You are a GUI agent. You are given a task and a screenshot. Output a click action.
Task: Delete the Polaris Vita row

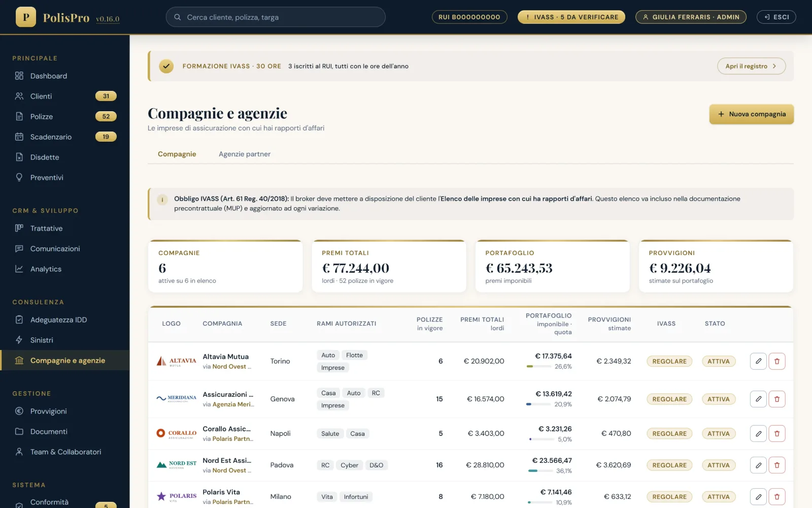777,496
